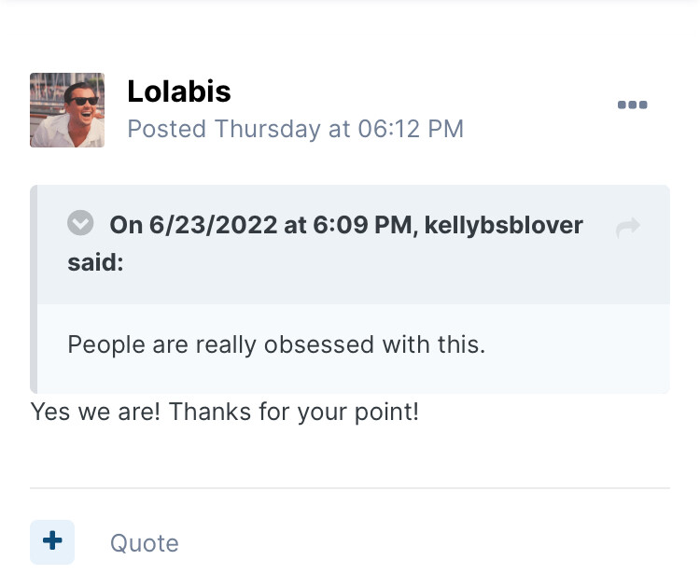Click the word "obsessed" in quoted text
The width and height of the screenshot is (700, 588).
[319, 344]
